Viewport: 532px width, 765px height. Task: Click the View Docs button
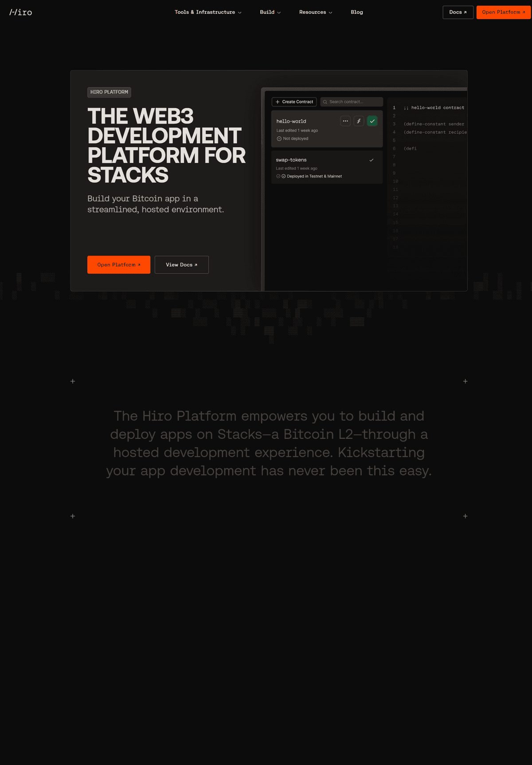182,264
